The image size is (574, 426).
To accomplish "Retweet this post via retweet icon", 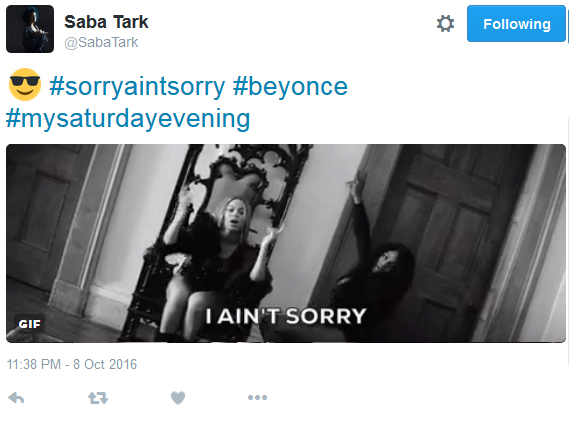I will click(x=98, y=397).
